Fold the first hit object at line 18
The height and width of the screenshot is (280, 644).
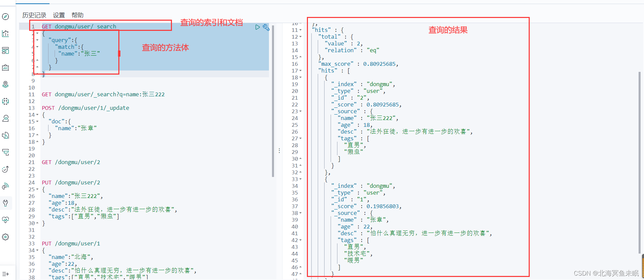click(x=300, y=77)
